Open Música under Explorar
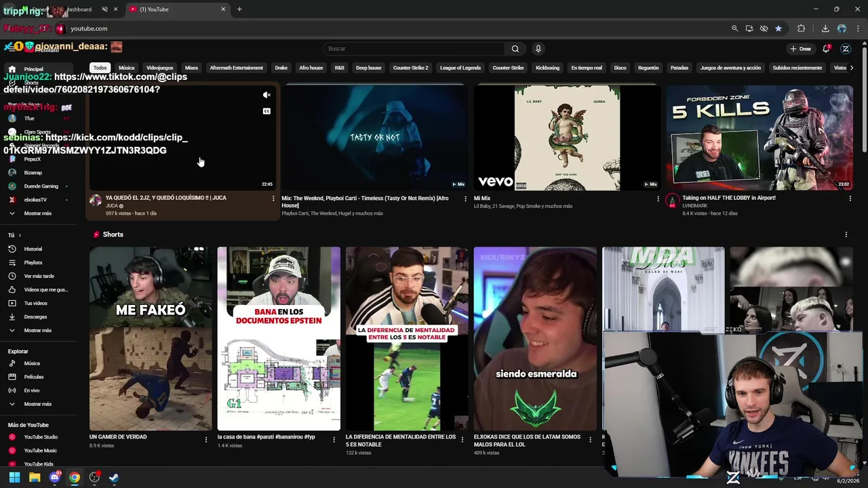The height and width of the screenshot is (488, 868). tap(32, 363)
